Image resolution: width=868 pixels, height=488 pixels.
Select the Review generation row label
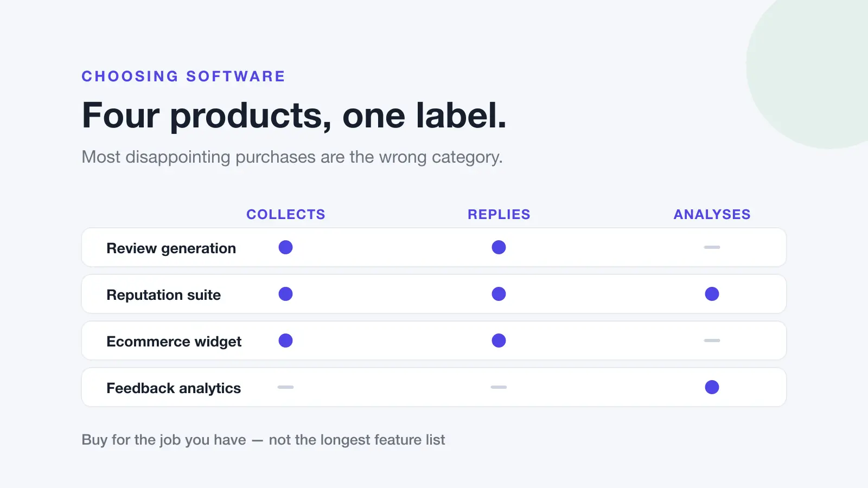point(171,248)
